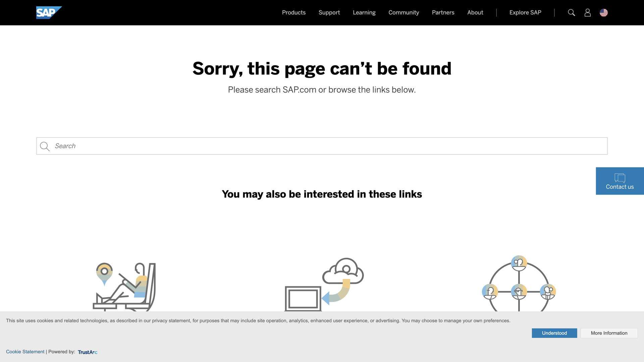Expand the Products menu
Image resolution: width=644 pixels, height=362 pixels.
[294, 13]
